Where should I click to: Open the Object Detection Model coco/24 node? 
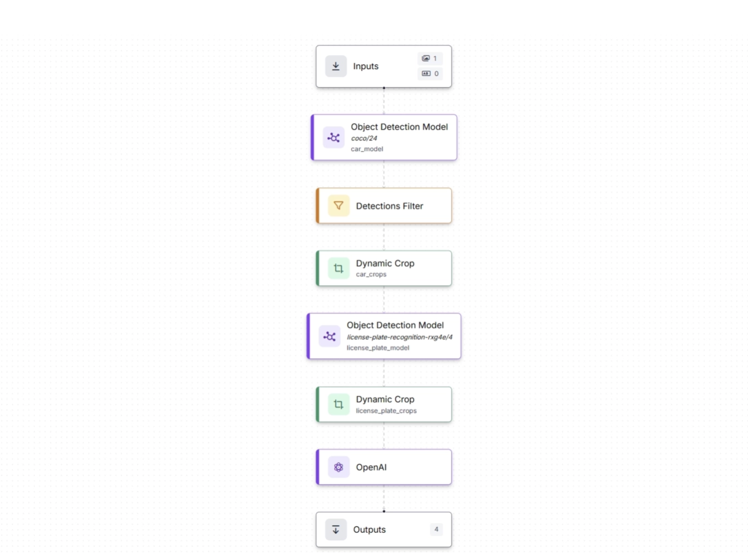point(399,127)
